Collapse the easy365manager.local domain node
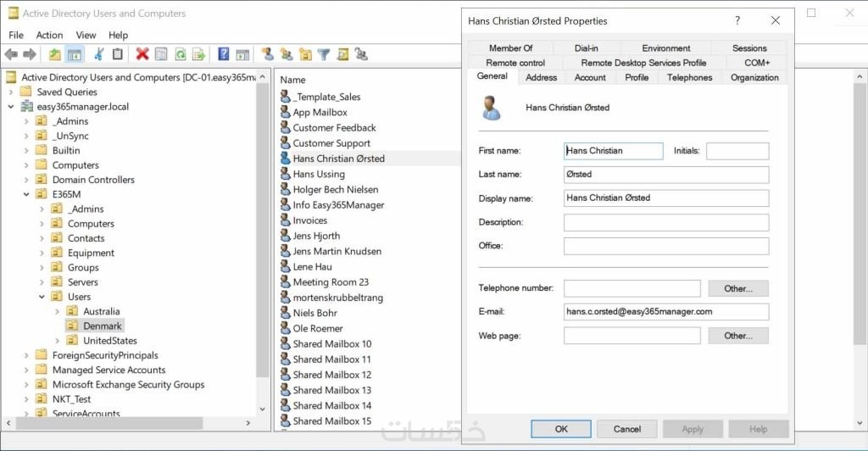Image resolution: width=868 pixels, height=451 pixels. point(11,106)
